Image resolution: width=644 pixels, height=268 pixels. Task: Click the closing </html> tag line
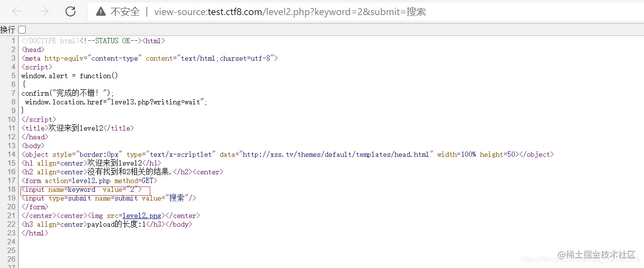click(x=35, y=233)
